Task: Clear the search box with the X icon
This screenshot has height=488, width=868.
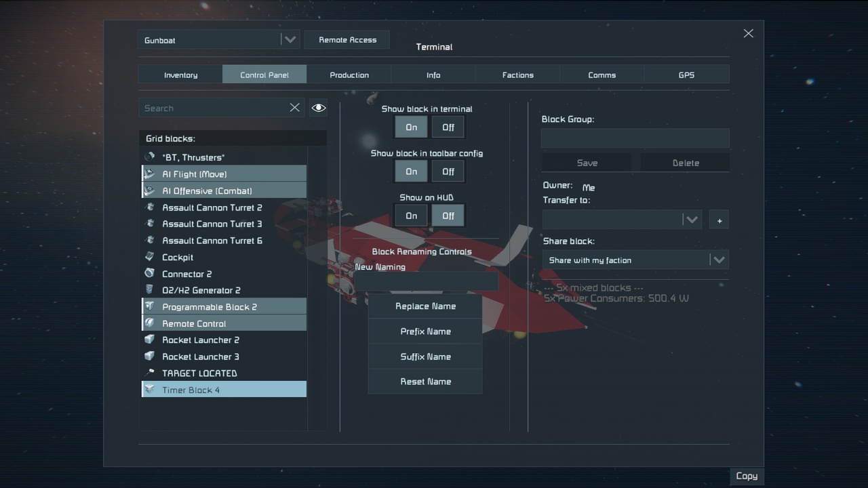Action: (x=295, y=108)
